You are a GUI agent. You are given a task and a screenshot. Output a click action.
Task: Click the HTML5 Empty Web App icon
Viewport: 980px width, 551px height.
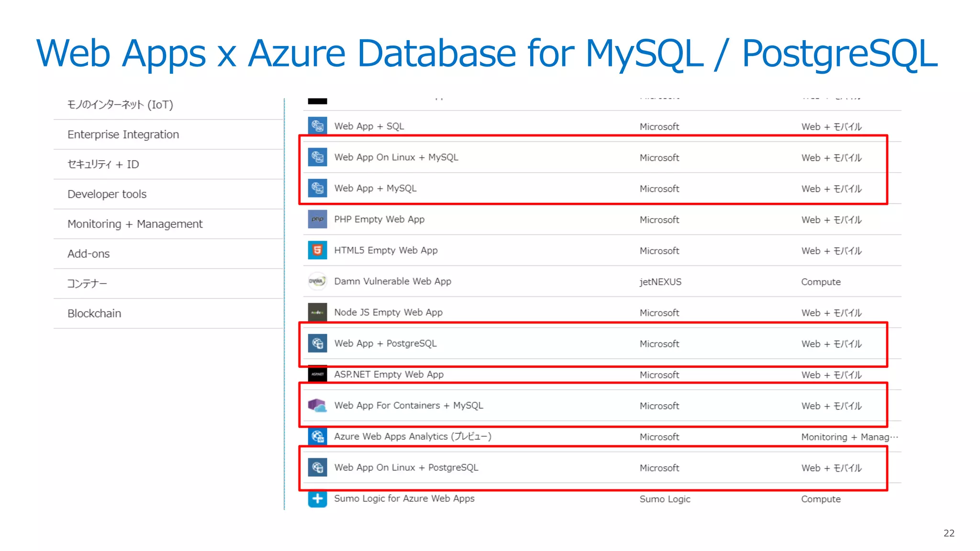point(317,250)
